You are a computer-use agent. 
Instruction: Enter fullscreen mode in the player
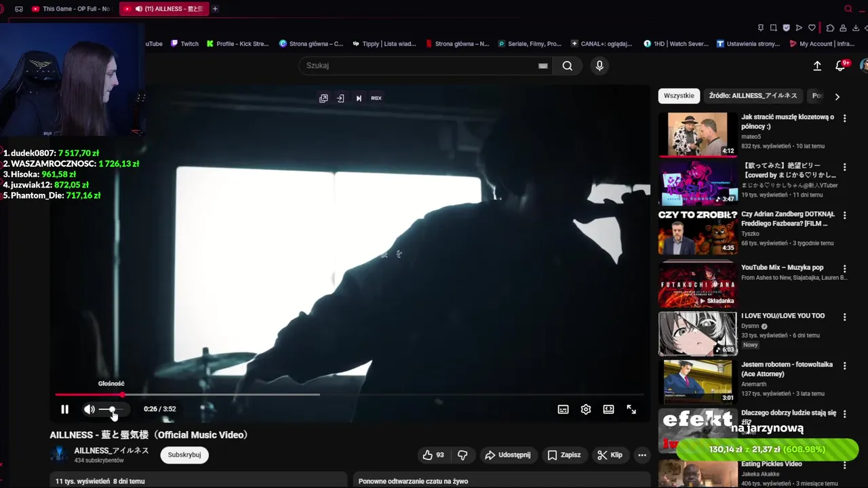click(631, 409)
